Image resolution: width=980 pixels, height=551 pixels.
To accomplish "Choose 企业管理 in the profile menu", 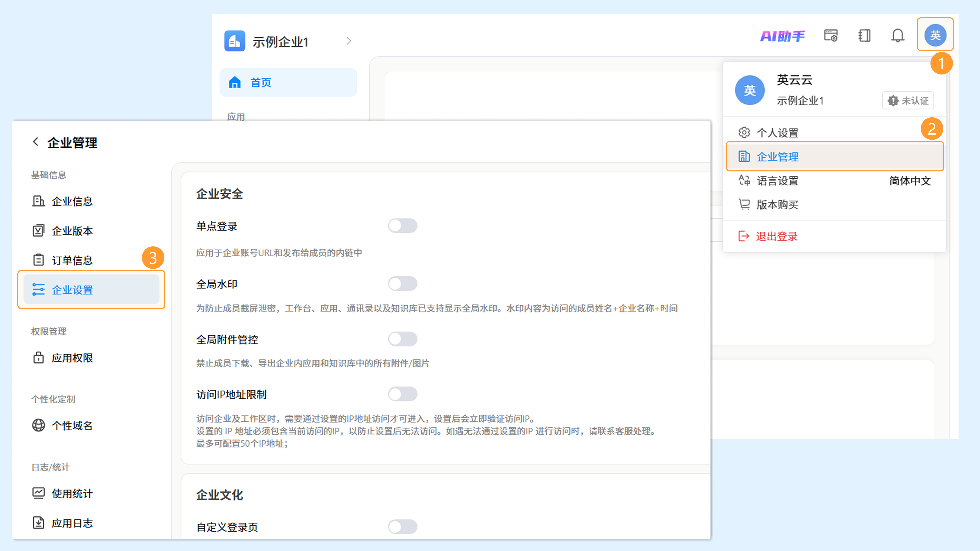I will point(834,157).
